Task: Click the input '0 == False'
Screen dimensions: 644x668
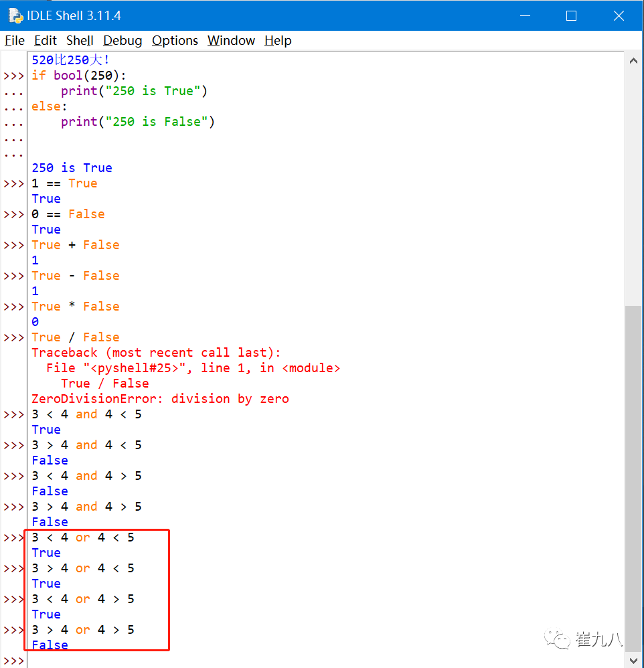Action: pos(68,214)
